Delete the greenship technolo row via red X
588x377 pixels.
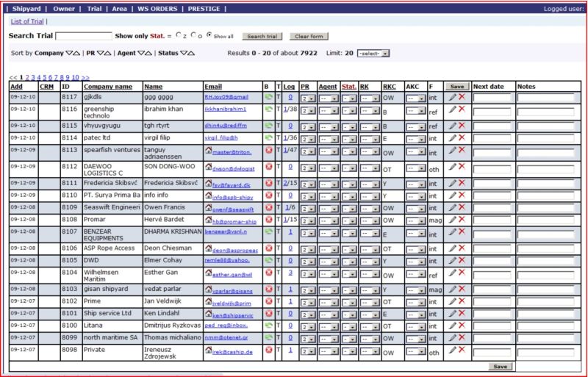[x=462, y=109]
